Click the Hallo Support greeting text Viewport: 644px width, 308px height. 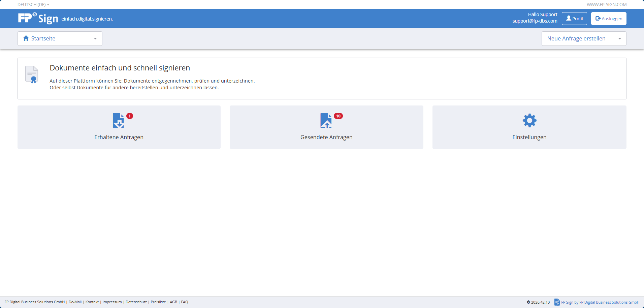tap(543, 14)
